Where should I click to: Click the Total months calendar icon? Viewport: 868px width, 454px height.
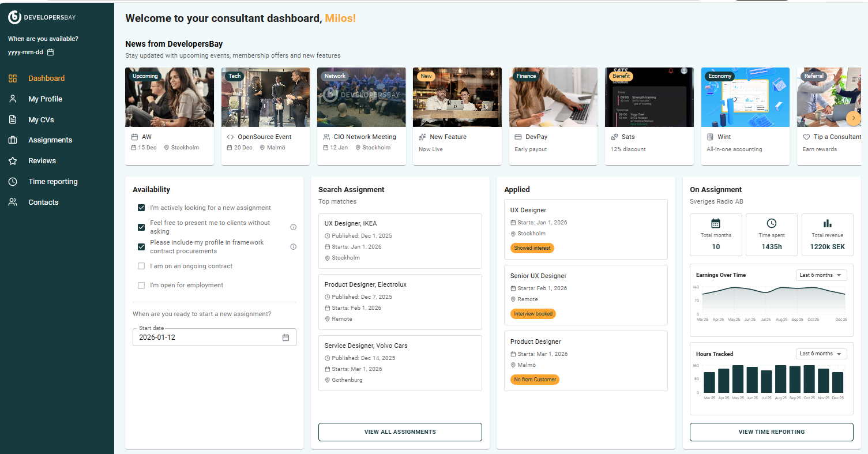716,223
